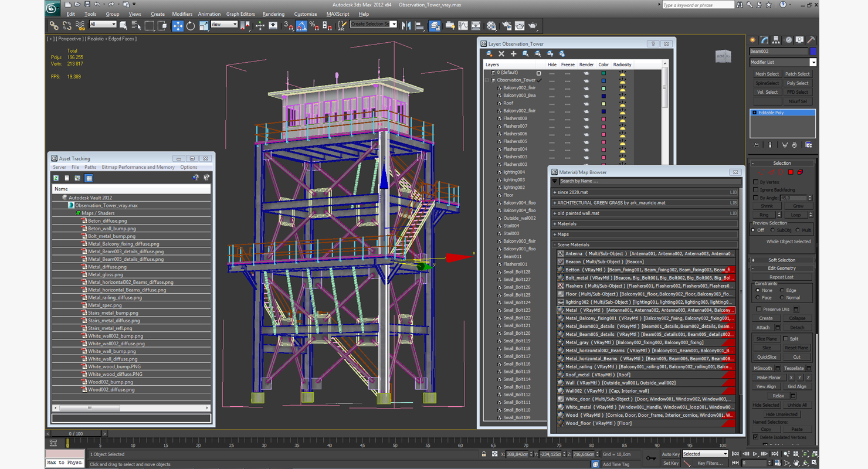Click the Unlink Selection tool

[x=67, y=25]
